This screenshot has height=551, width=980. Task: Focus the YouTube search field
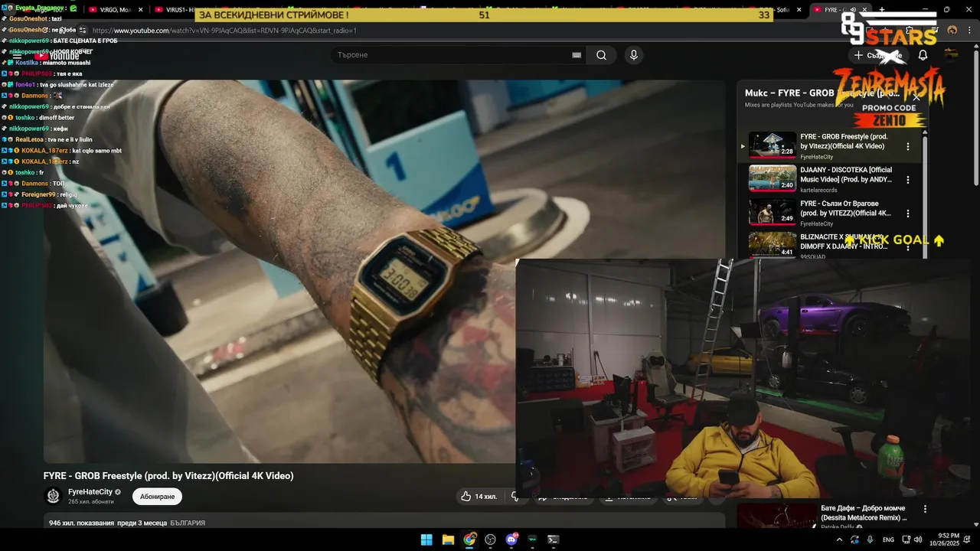click(452, 55)
